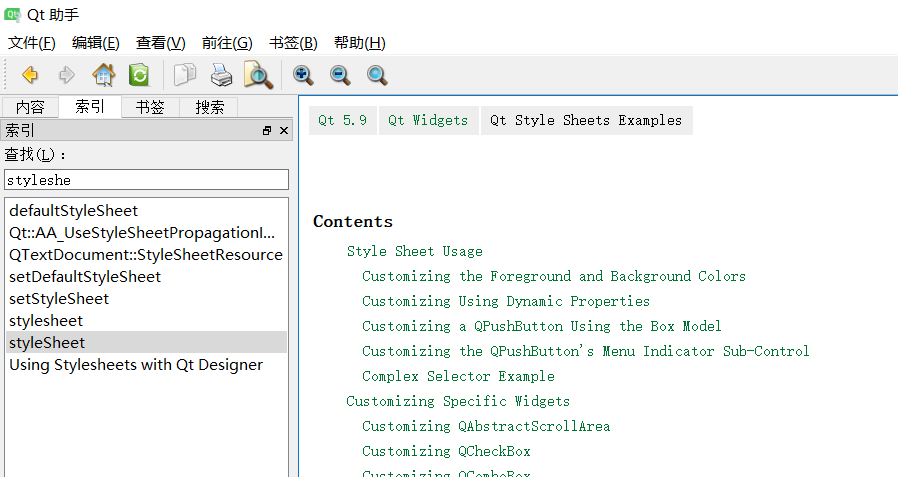
Task: Open the 编辑(E) menu
Action: (x=96, y=43)
